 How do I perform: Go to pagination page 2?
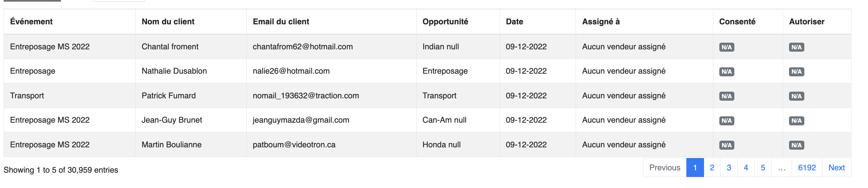712,167
